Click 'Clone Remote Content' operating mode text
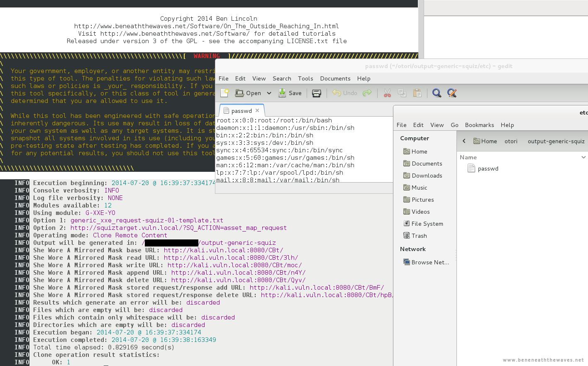This screenshot has height=366, width=588. coord(130,235)
